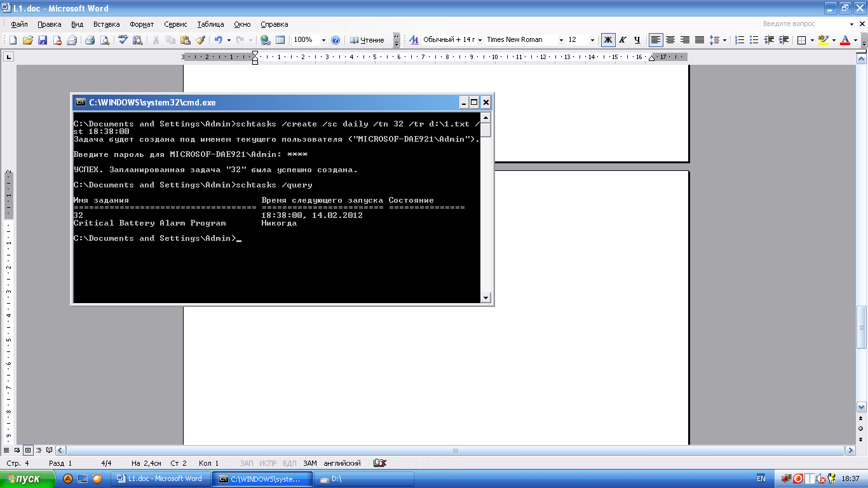The height and width of the screenshot is (488, 868).
Task: Click the cmd window vertical scrollbar thumb
Action: pyautogui.click(x=485, y=130)
